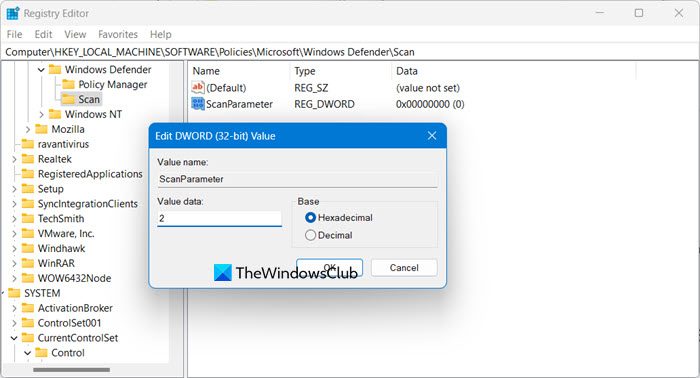The height and width of the screenshot is (378, 700).
Task: Cancel the Edit DWORD dialog
Action: point(404,268)
